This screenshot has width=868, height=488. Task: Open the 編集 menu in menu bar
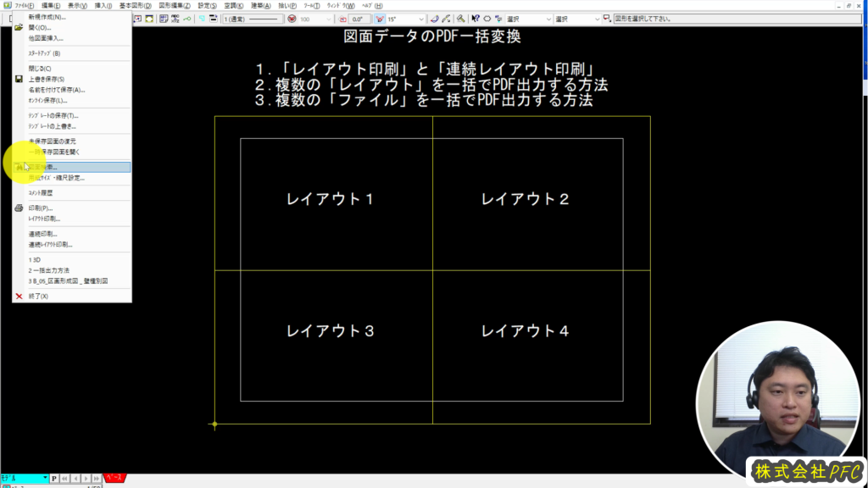(x=50, y=5)
